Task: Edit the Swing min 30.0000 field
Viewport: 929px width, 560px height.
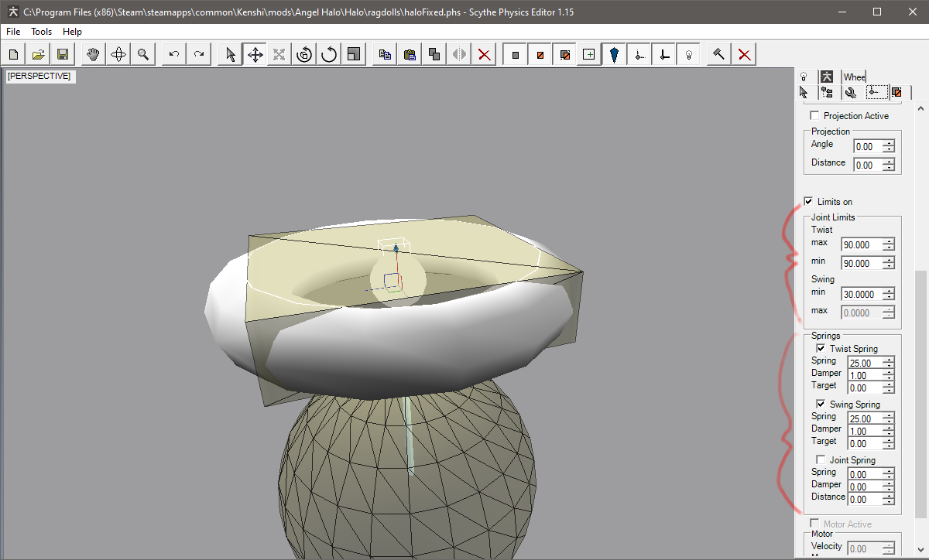Action: (861, 294)
